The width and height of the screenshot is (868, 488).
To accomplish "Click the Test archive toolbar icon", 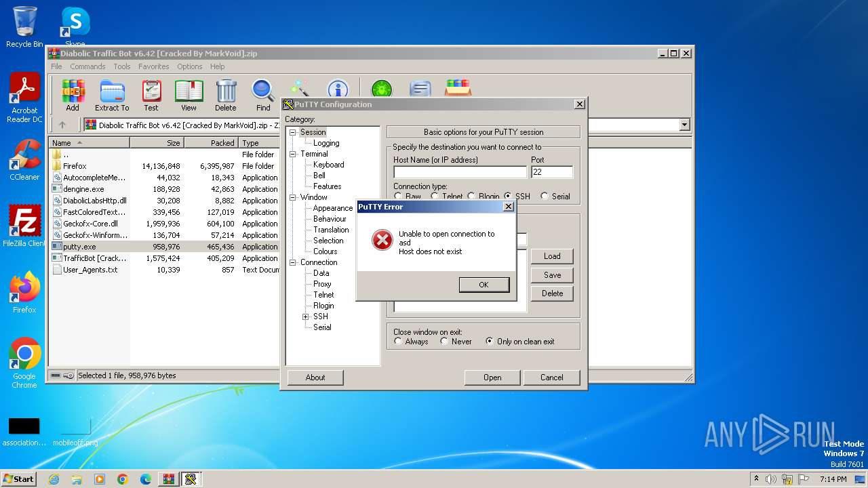I will click(151, 95).
